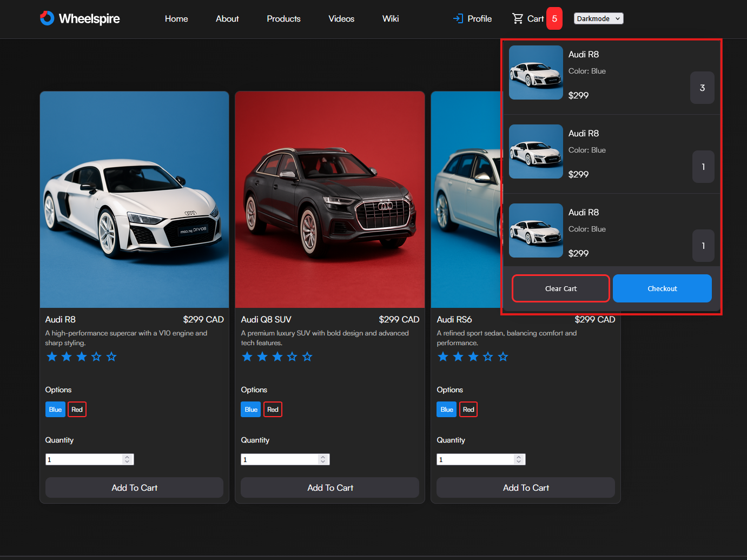Clear the cart with Clear Cart button
This screenshot has height=560, width=747.
pos(560,288)
